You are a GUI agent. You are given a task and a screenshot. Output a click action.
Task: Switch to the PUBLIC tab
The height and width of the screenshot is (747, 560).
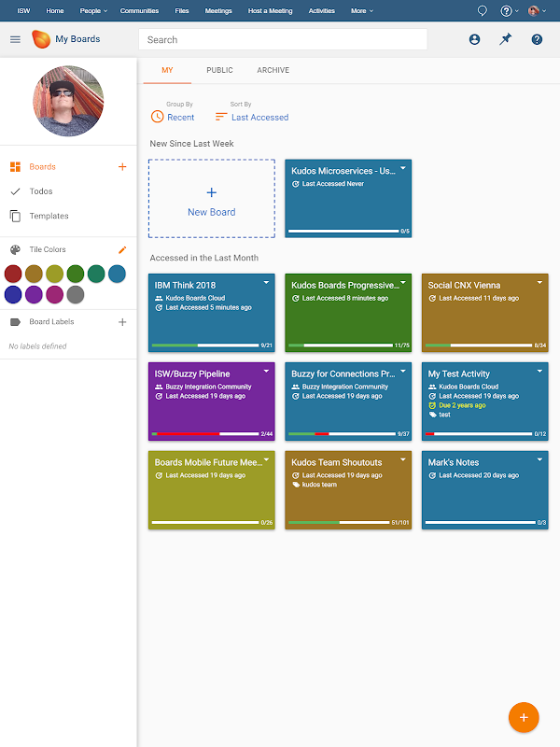click(219, 71)
